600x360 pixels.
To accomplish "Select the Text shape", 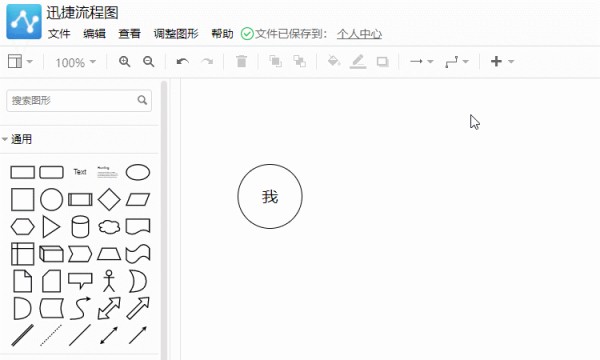I will [x=80, y=172].
